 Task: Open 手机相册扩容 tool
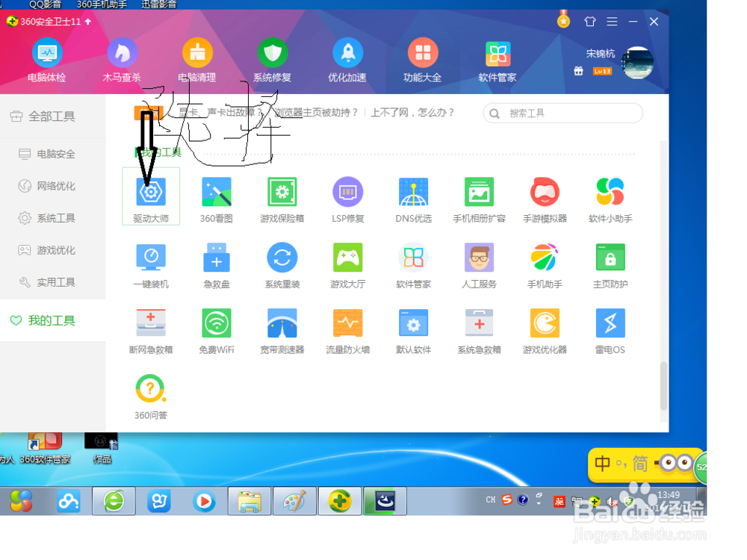tap(480, 200)
